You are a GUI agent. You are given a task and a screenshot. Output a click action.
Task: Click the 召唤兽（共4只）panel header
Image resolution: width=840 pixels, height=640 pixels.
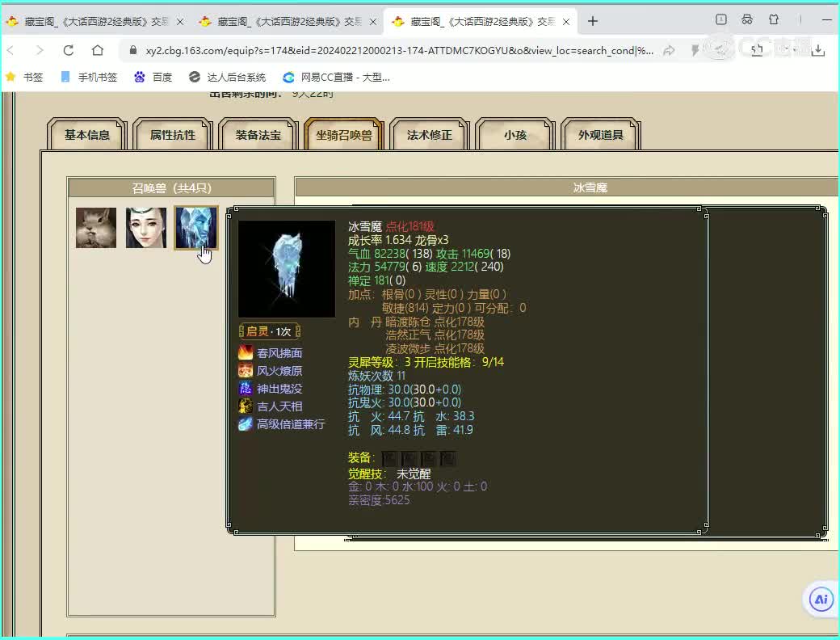point(171,188)
